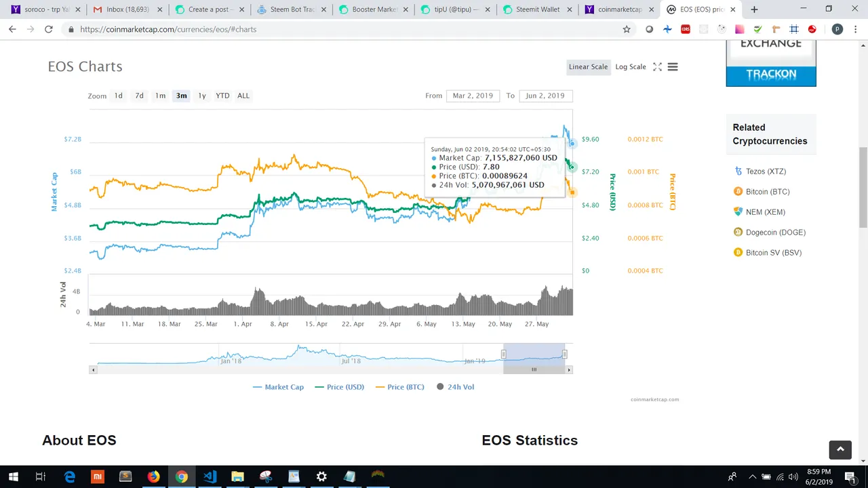This screenshot has height=488, width=868.
Task: Switch chart to Log Scale
Action: pyautogui.click(x=631, y=67)
